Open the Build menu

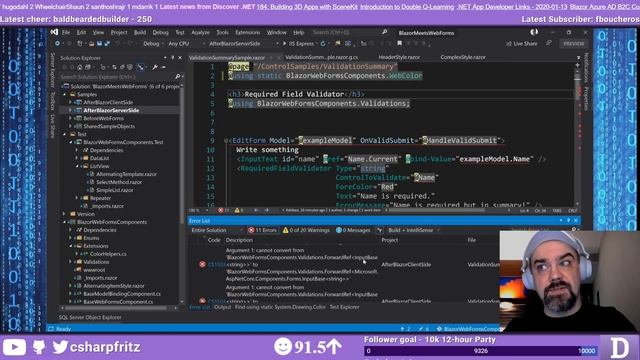140,32
